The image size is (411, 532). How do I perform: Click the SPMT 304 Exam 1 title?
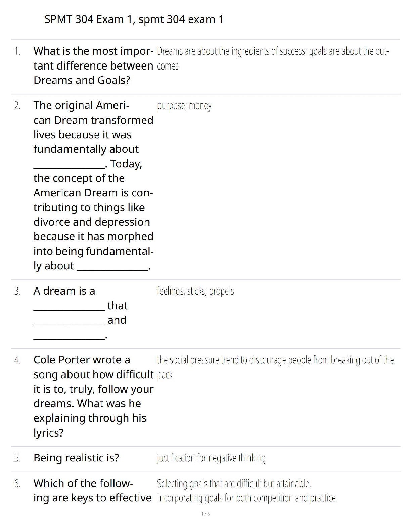pyautogui.click(x=134, y=19)
